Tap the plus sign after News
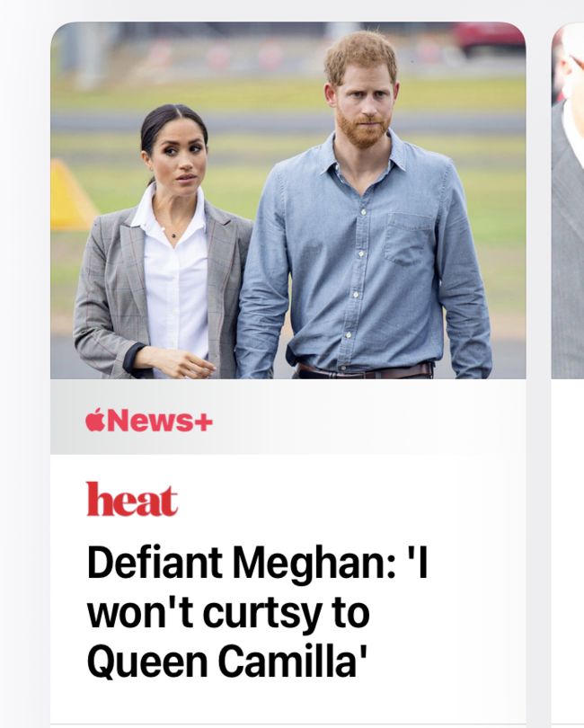584x728 pixels. point(203,422)
